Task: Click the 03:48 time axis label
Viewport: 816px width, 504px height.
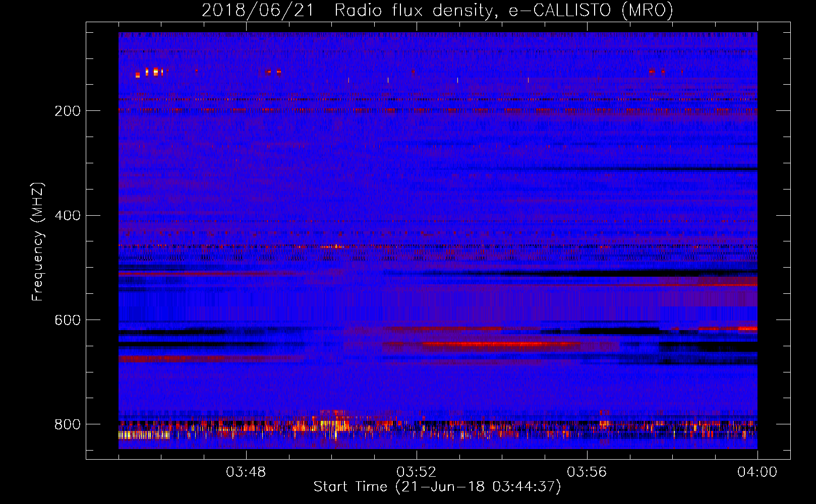Action: pos(246,472)
